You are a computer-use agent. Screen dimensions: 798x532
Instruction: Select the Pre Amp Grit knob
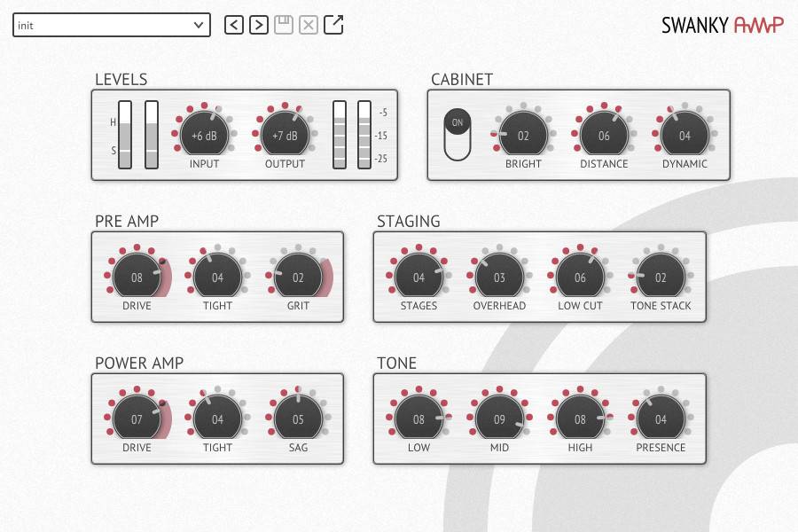(x=298, y=278)
